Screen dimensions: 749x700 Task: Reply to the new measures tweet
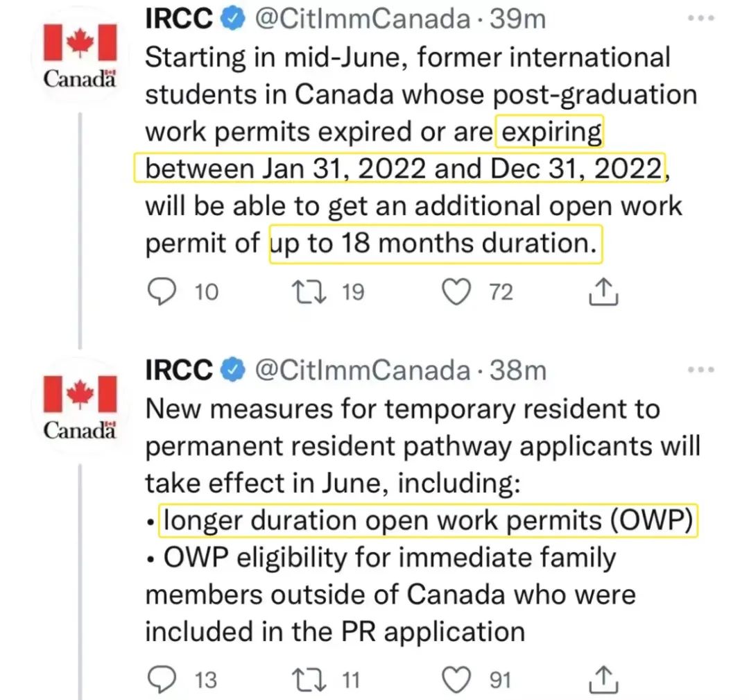click(164, 678)
